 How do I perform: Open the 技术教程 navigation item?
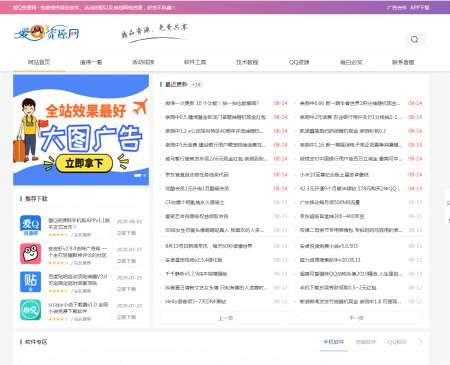point(247,62)
